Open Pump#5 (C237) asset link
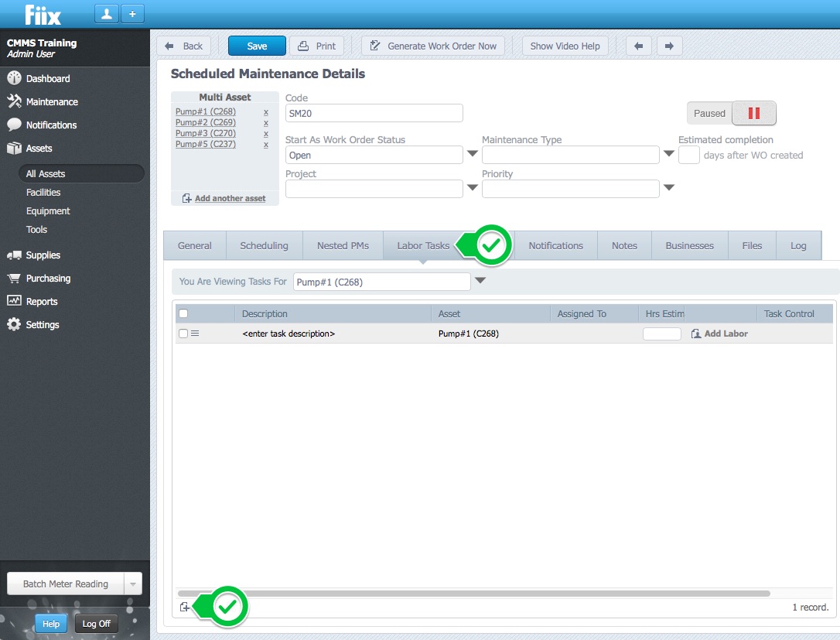Image resolution: width=840 pixels, height=640 pixels. (x=206, y=144)
